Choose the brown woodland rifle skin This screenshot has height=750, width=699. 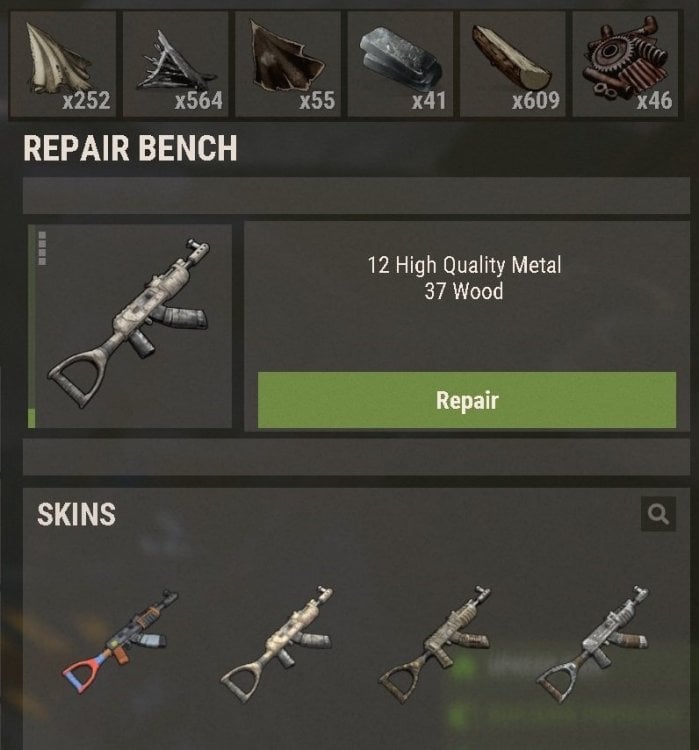pos(434,643)
